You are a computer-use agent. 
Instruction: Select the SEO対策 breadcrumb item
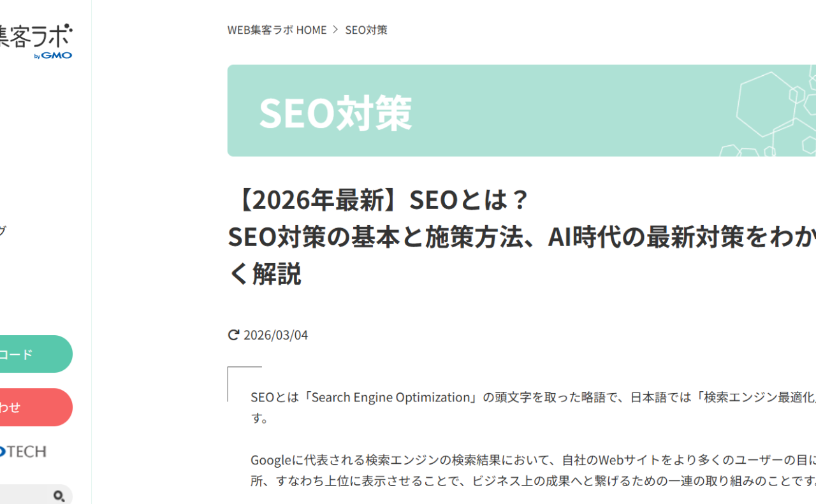pos(366,30)
